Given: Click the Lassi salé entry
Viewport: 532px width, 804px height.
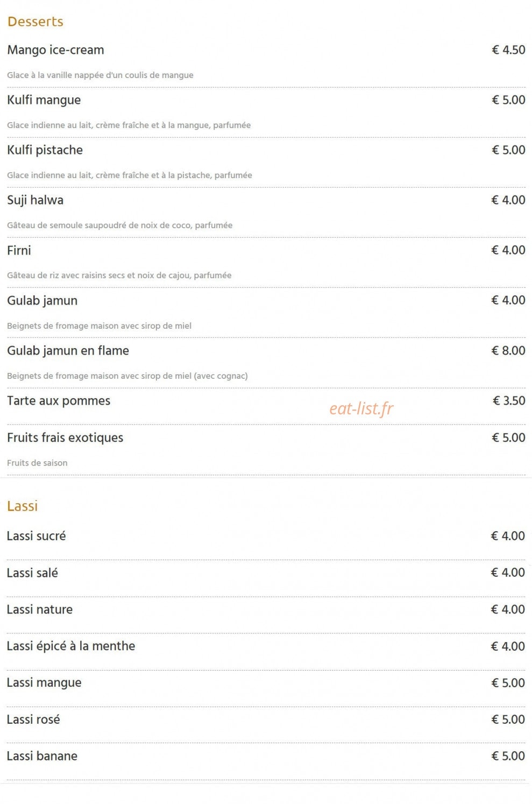Looking at the screenshot, I should point(32,573).
